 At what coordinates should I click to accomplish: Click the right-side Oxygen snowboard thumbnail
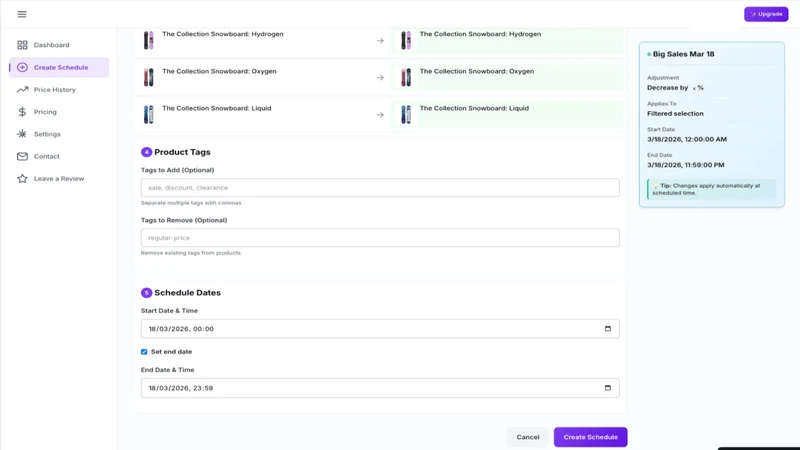(406, 78)
